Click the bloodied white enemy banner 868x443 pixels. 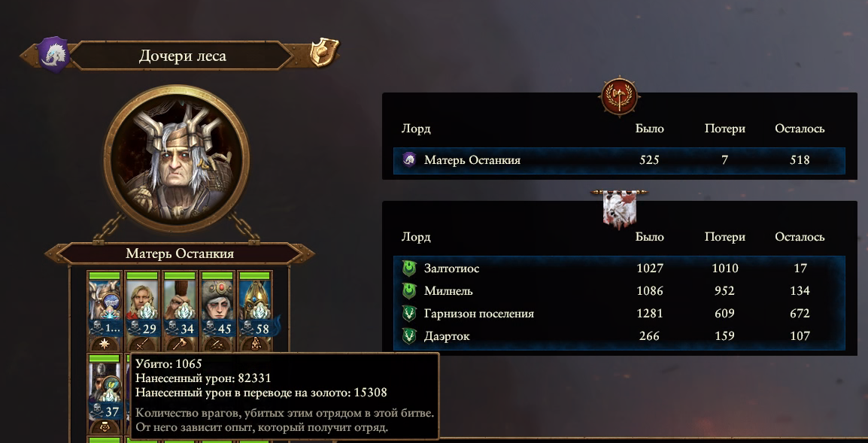click(x=620, y=208)
